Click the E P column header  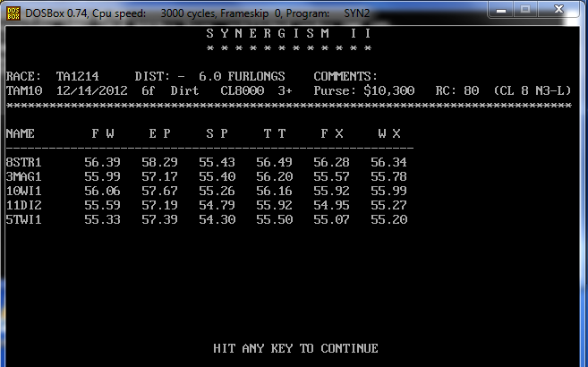159,133
